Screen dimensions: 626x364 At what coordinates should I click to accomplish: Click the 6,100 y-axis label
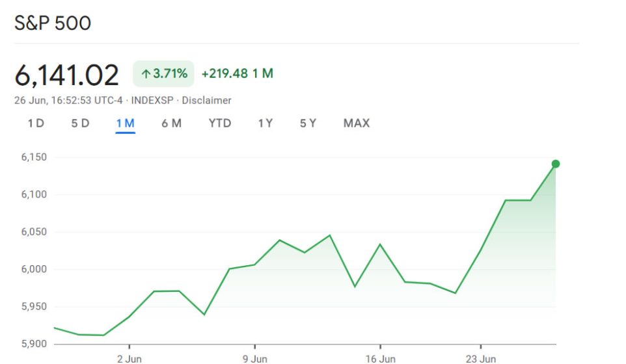[34, 194]
